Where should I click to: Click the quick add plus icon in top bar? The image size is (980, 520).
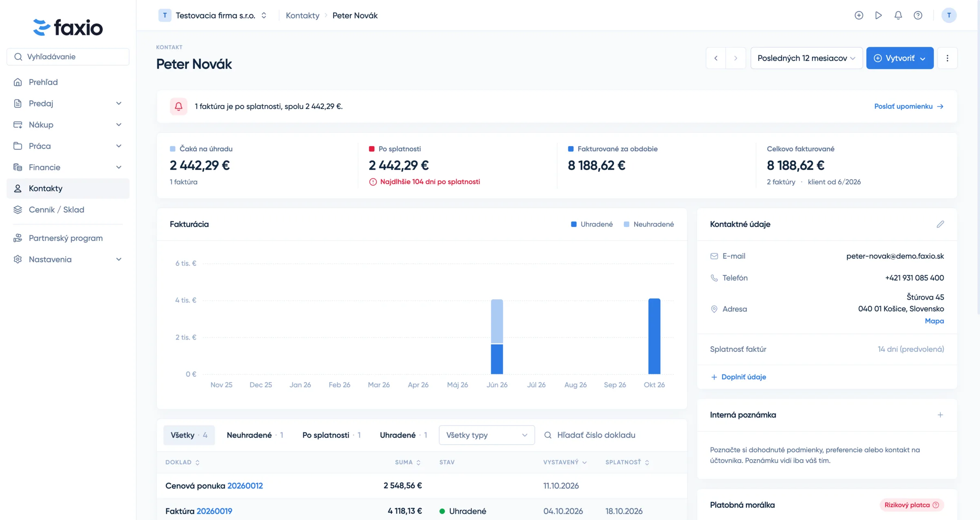[x=859, y=16]
